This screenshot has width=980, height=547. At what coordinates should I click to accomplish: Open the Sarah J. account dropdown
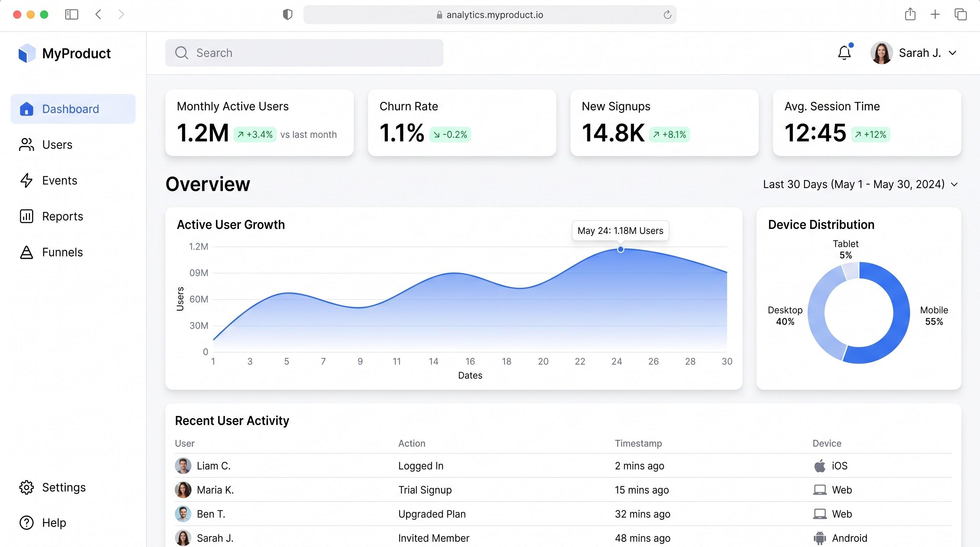point(914,53)
